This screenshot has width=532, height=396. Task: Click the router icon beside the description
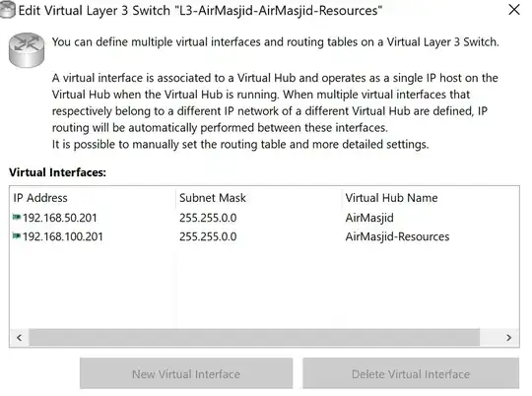pyautogui.click(x=27, y=50)
